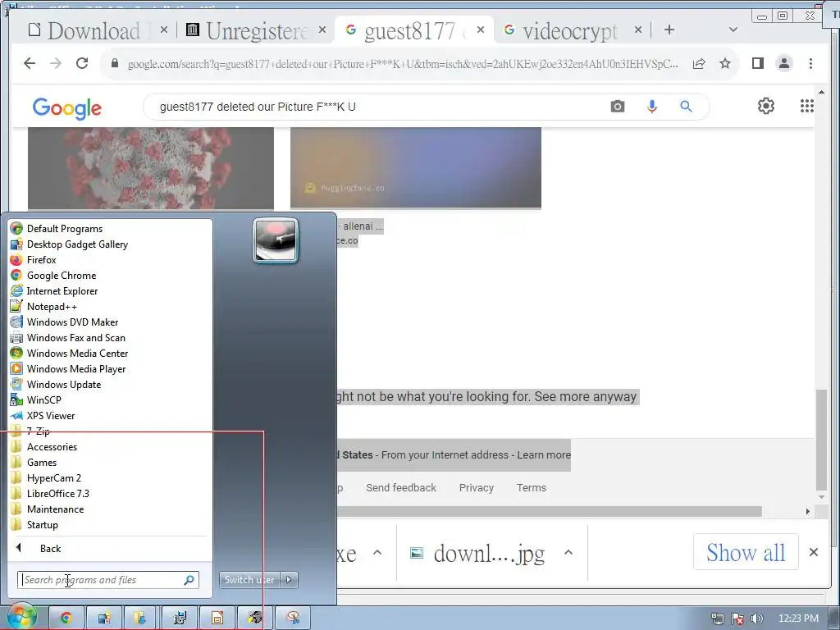Open Chrome from the taskbar
840x630 pixels.
[66, 618]
